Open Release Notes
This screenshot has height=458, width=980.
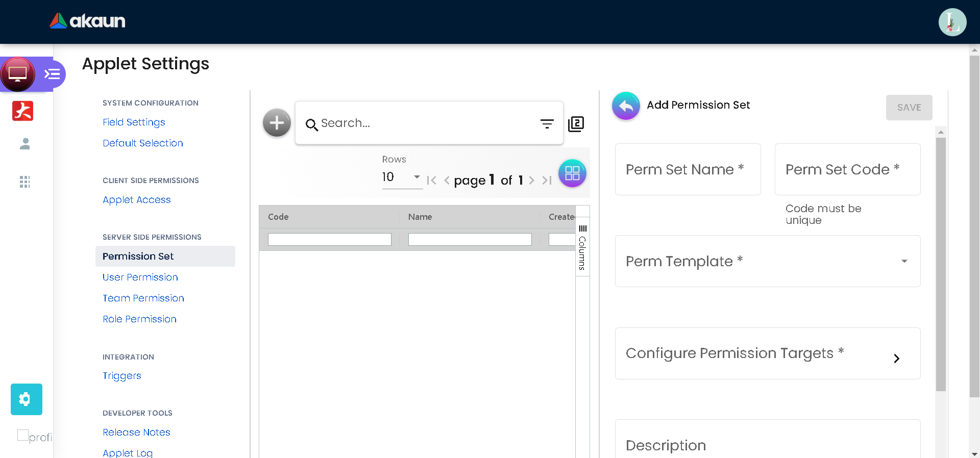click(136, 432)
